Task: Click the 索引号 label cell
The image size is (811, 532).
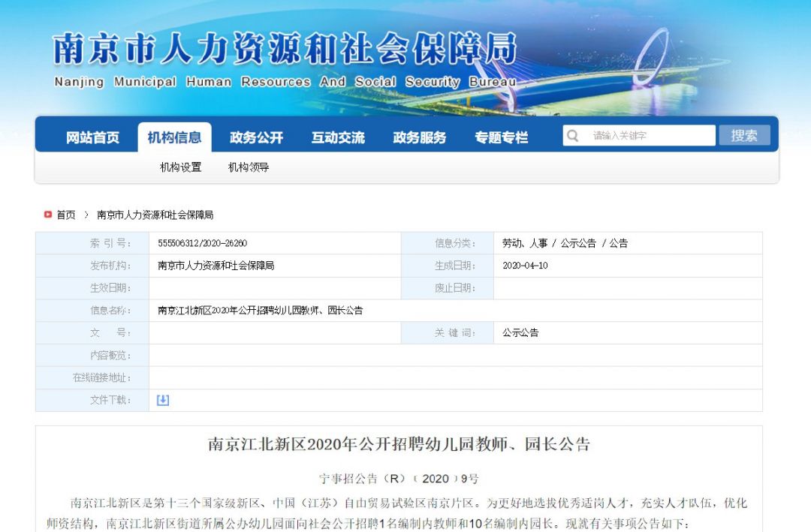Action: click(x=92, y=244)
